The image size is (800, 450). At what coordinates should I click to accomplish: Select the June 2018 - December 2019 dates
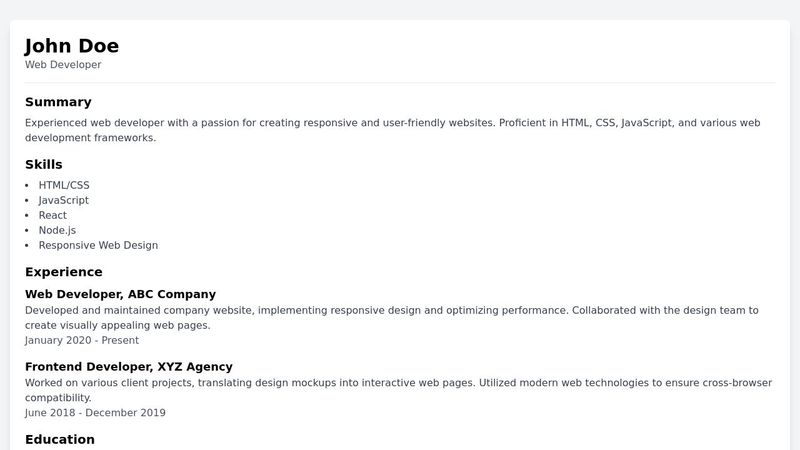click(x=95, y=413)
